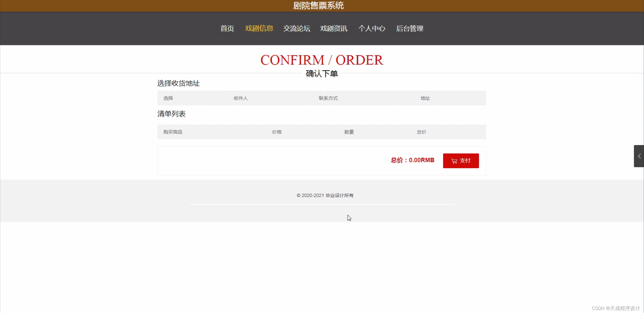Image resolution: width=644 pixels, height=313 pixels.
Task: Click the 剧院售票系统 site title
Action: (x=318, y=6)
